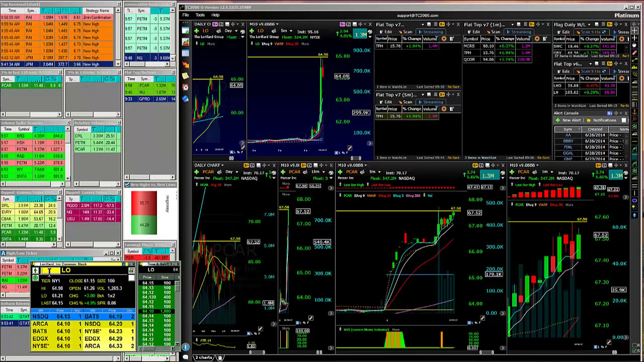Toggle Streaming in Flat Top v7 (5m) watchlist

[x=430, y=102]
